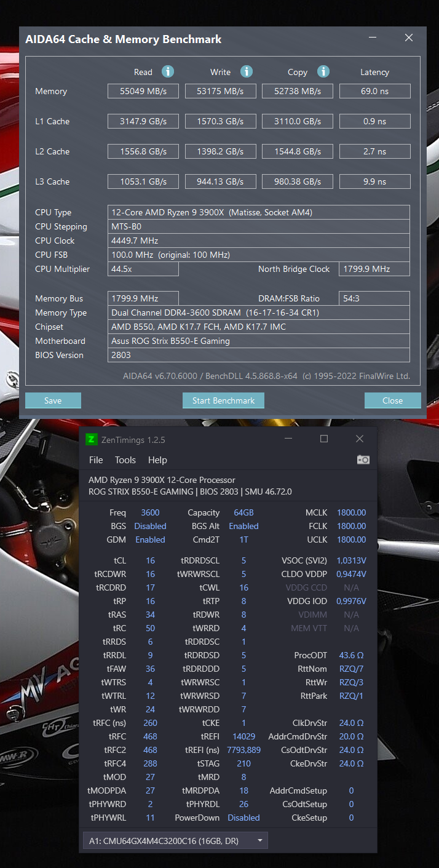Click the tRAS 34 value
The image size is (439, 868).
(x=150, y=615)
